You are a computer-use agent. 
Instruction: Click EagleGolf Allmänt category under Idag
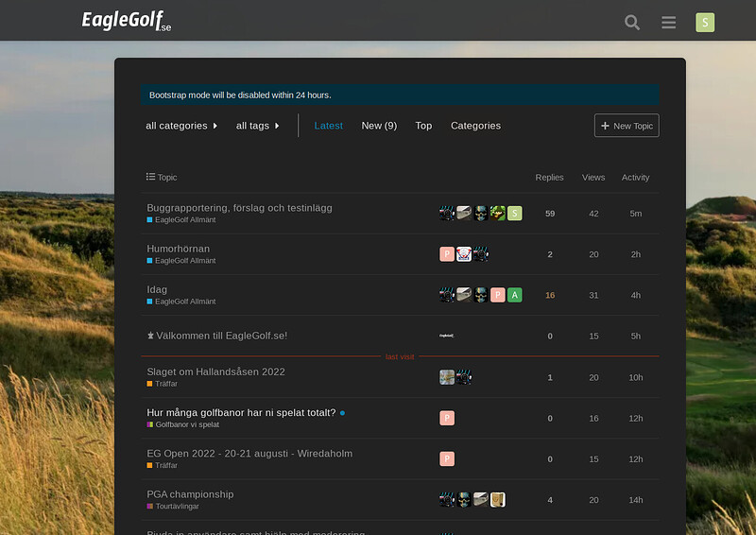(181, 302)
